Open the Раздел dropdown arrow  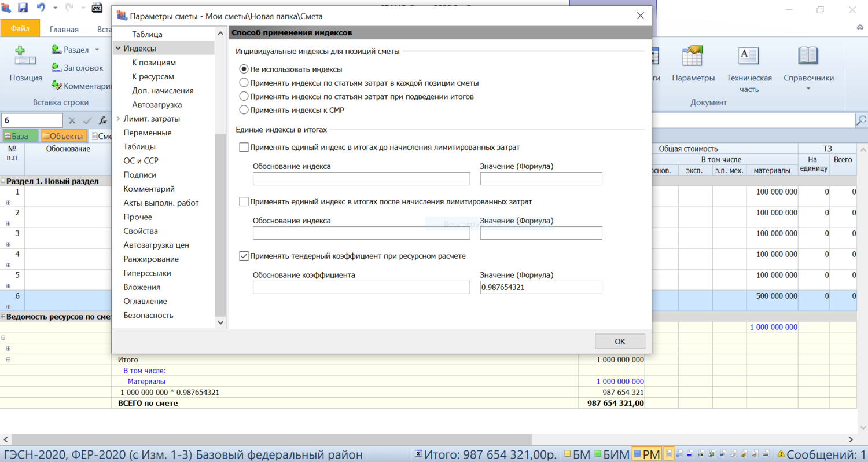point(97,50)
